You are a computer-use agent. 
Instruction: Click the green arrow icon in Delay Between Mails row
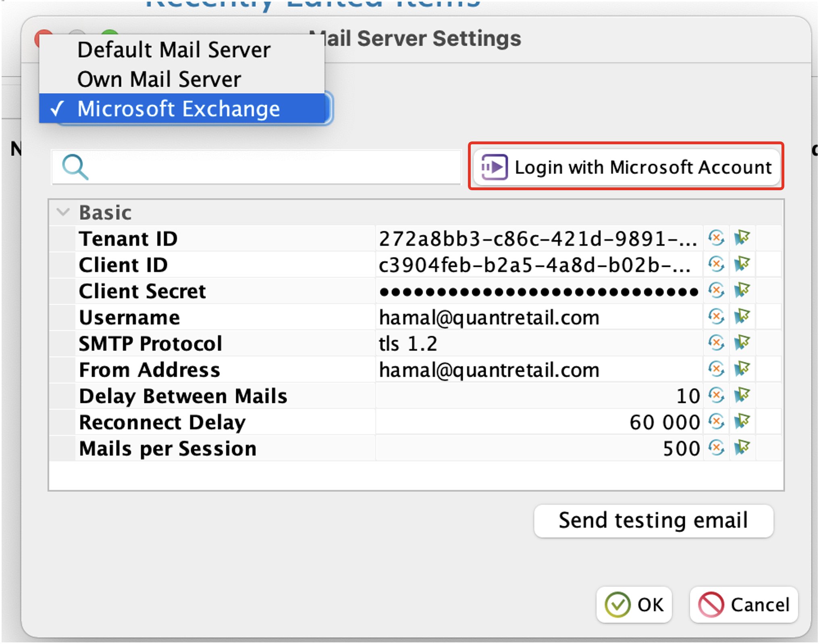[742, 395]
